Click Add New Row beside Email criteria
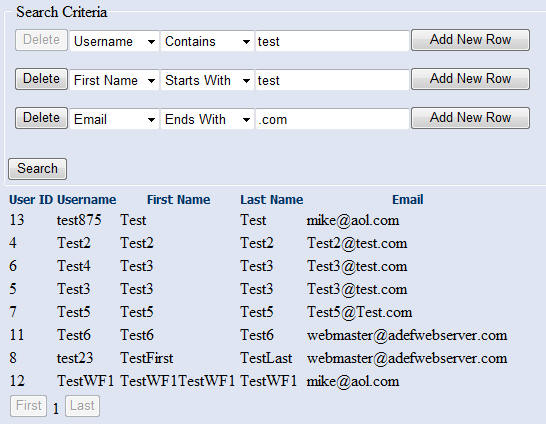Screen dimensions: 546x424 click(470, 118)
